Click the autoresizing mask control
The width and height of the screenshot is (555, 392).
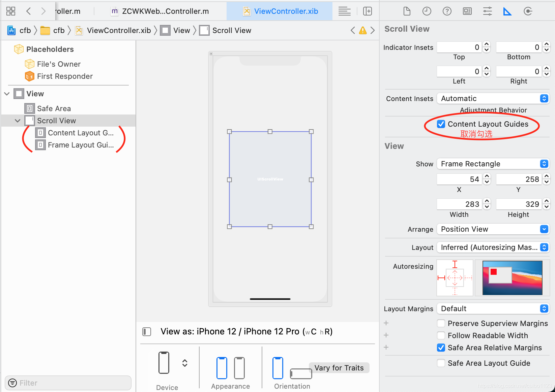pyautogui.click(x=455, y=278)
